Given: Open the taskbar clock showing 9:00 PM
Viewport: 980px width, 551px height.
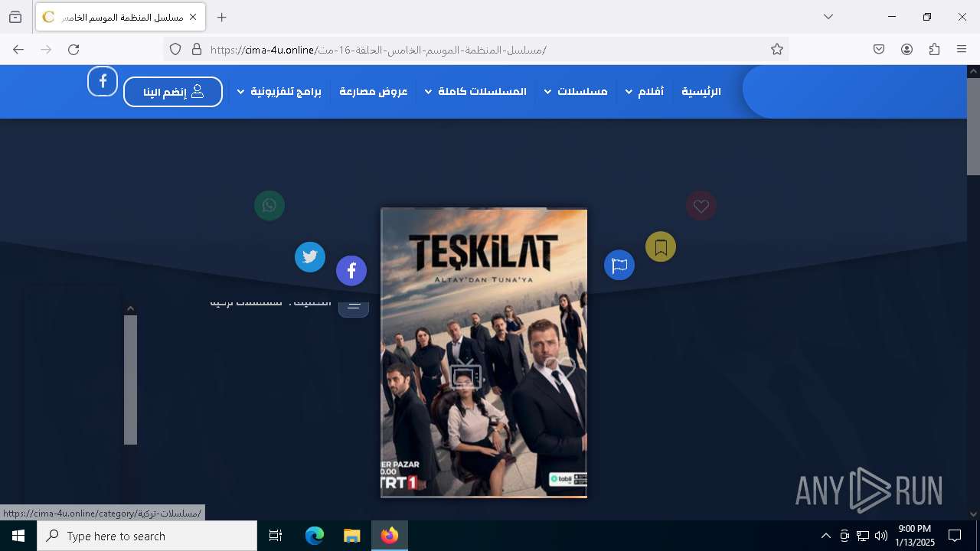Looking at the screenshot, I should (915, 536).
